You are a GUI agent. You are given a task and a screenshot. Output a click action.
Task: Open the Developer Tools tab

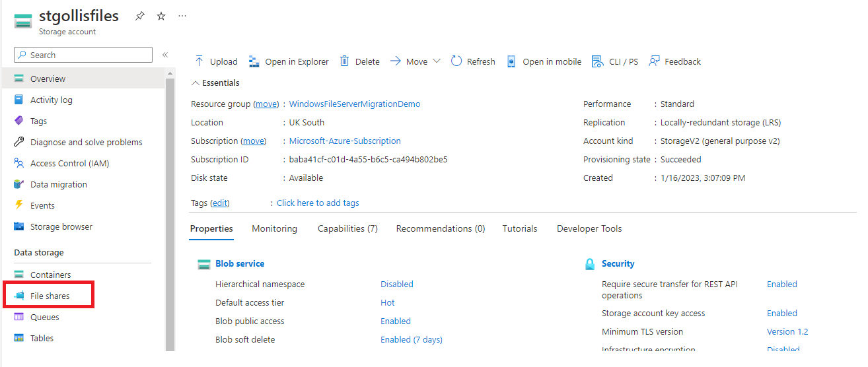pyautogui.click(x=589, y=229)
